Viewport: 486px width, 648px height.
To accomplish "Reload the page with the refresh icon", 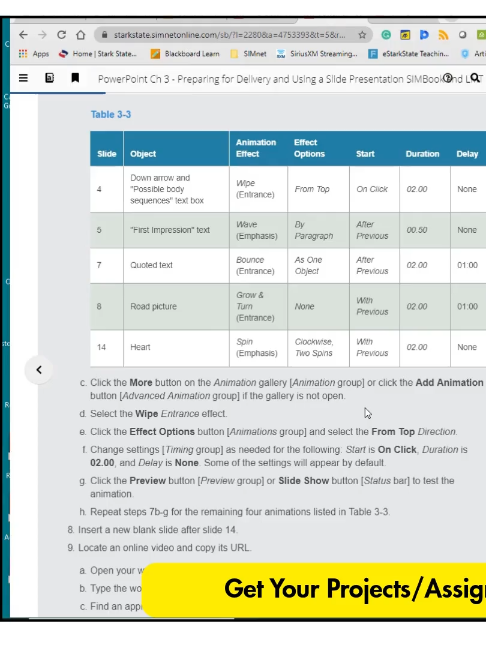I will [x=62, y=35].
